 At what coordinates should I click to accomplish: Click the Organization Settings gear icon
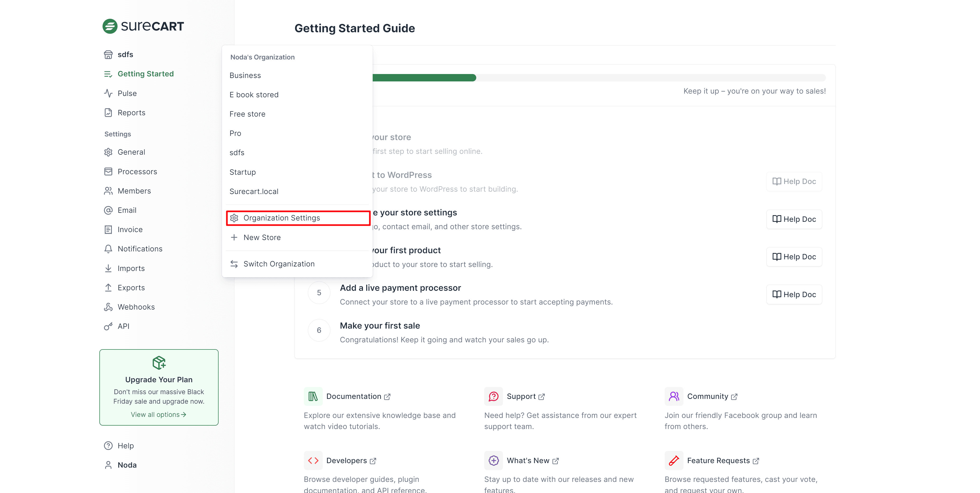(x=234, y=218)
